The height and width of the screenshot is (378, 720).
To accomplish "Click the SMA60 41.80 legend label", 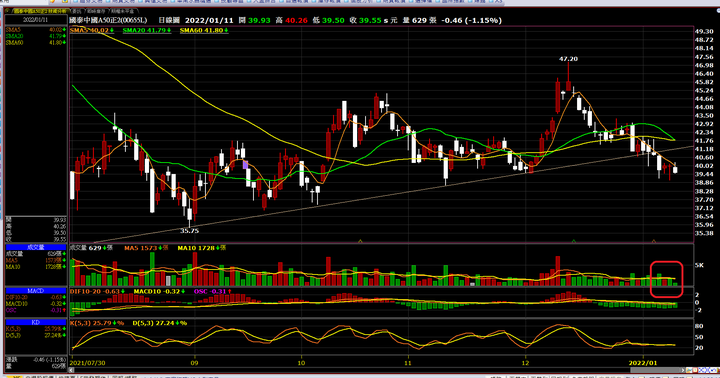I will click(x=204, y=30).
